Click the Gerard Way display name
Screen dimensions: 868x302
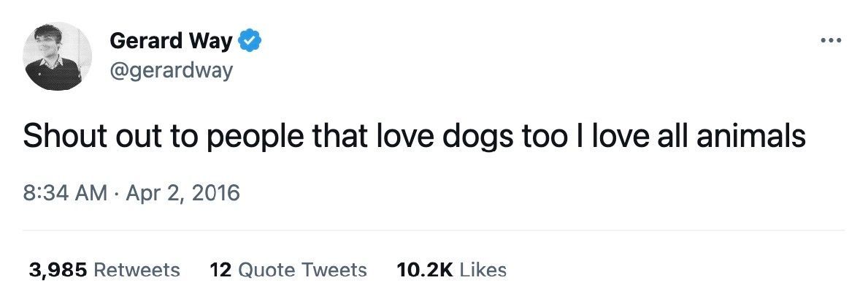(171, 42)
